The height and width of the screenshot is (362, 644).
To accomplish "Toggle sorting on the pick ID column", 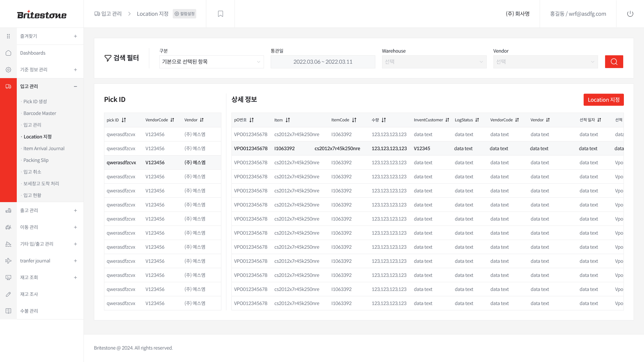I will [x=124, y=120].
